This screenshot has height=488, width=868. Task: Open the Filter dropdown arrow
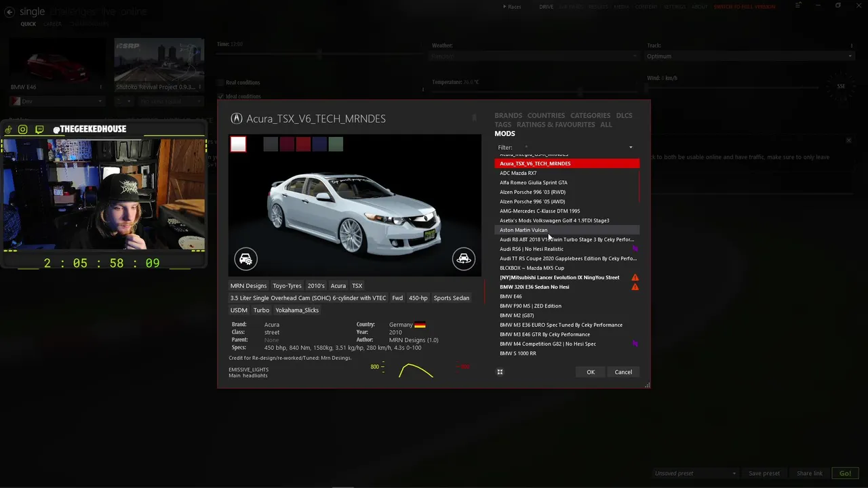[x=631, y=147]
